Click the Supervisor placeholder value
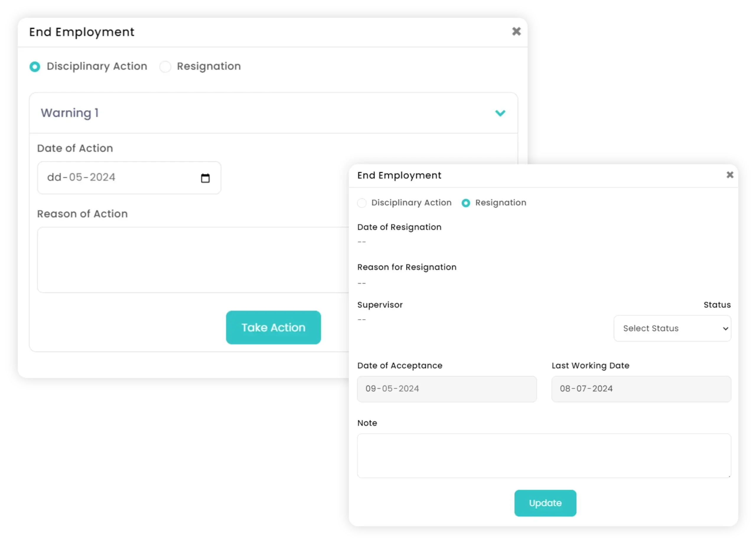Screen dimensions: 756x544 click(362, 319)
